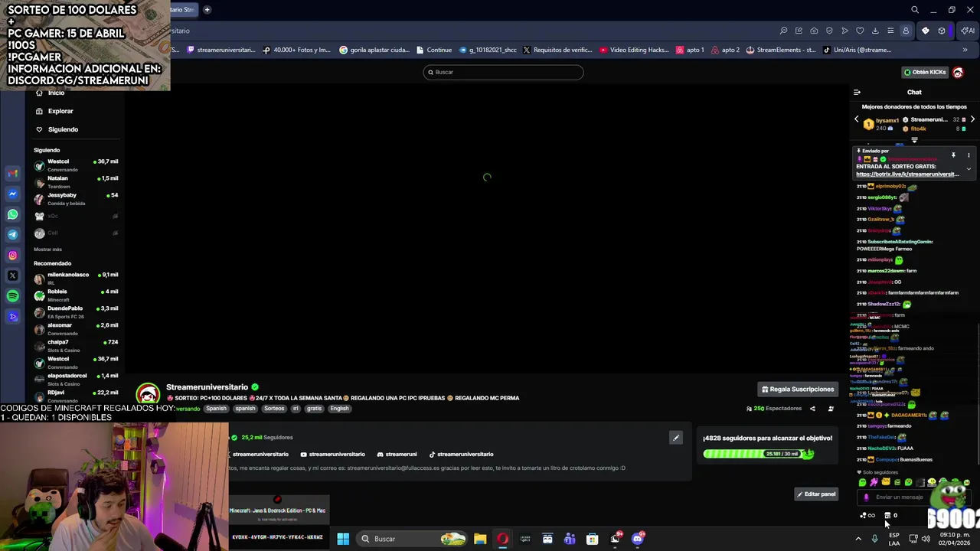Open DuendePablo in recommended channels
980x551 pixels.
click(76, 311)
